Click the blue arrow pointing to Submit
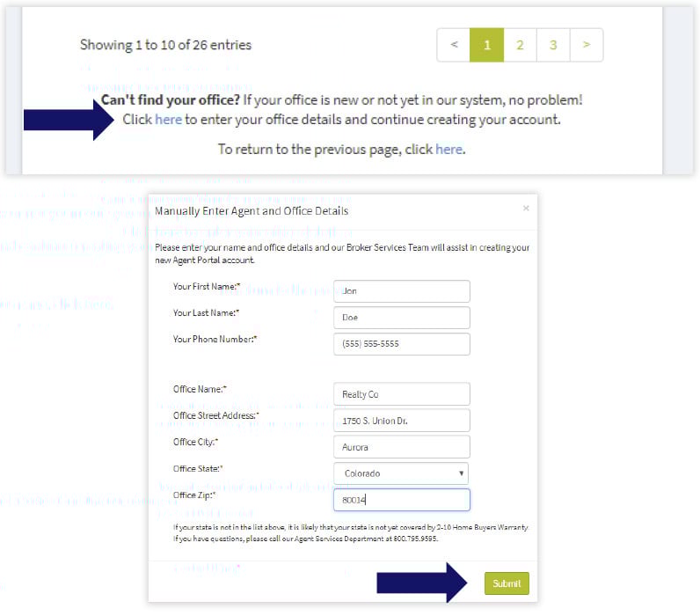 tap(425, 583)
